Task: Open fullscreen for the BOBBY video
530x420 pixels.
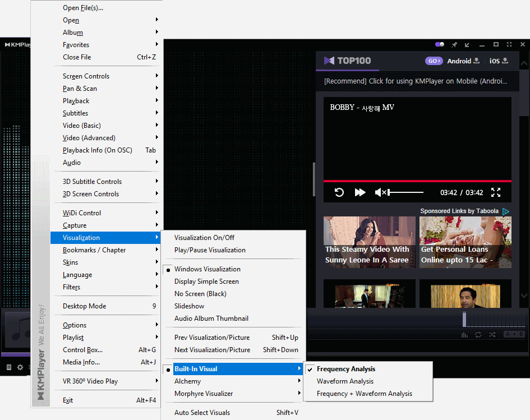Action: click(x=496, y=192)
